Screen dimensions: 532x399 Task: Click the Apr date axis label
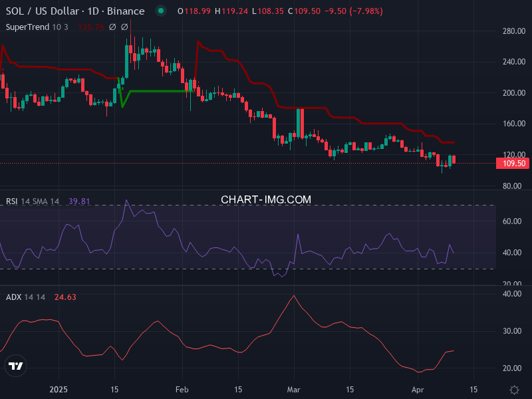[x=418, y=390]
